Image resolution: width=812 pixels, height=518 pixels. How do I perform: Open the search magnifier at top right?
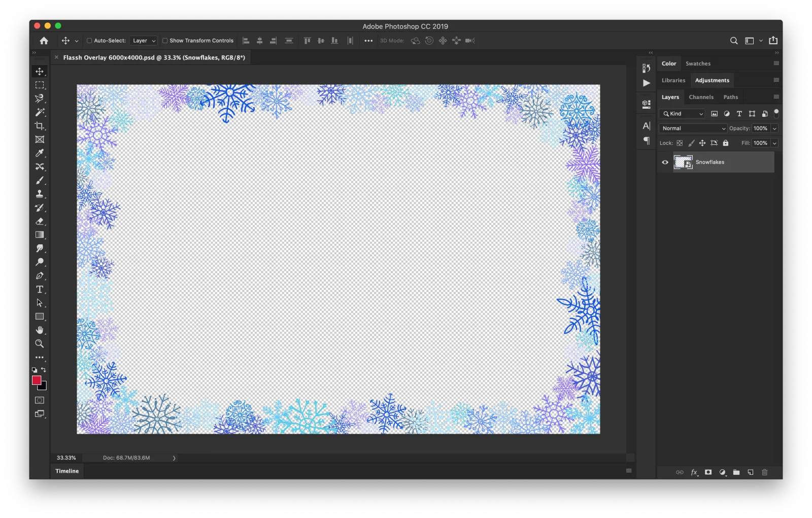click(x=734, y=41)
